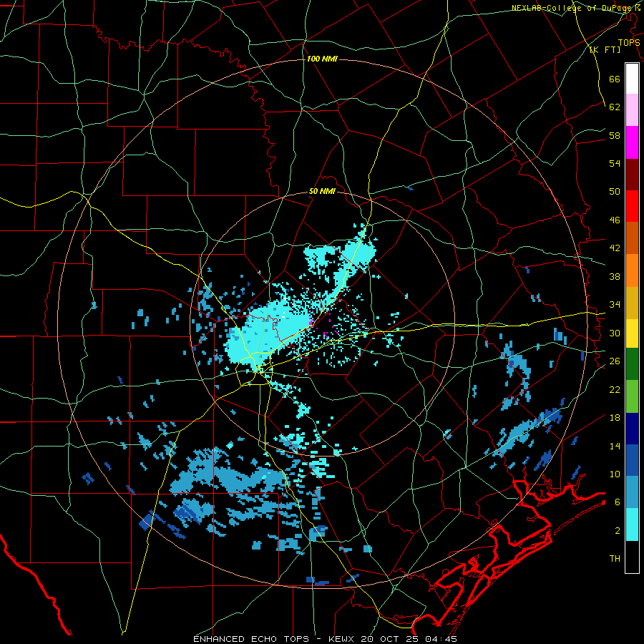The width and height of the screenshot is (644, 644).
Task: Pick the dark orange legend swatch
Action: [x=632, y=238]
